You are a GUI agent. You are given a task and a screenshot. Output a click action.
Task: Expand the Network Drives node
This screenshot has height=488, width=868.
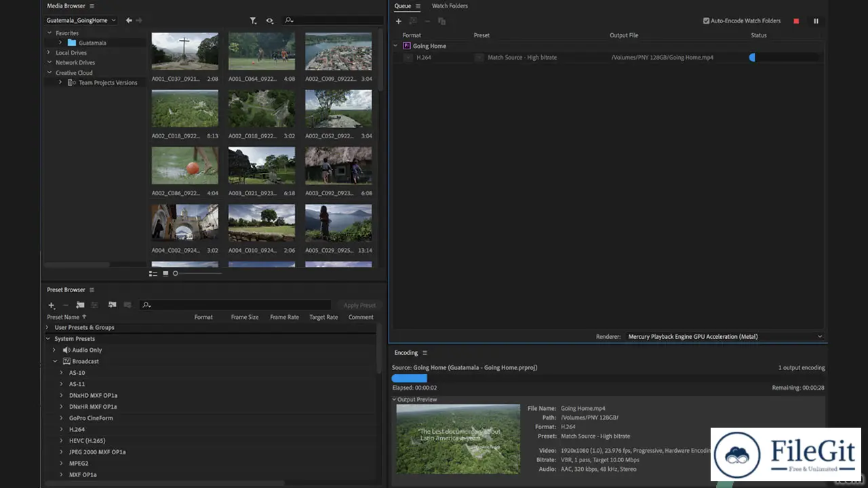tap(49, 62)
